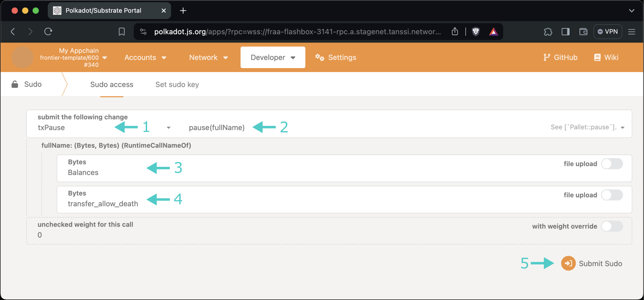The height and width of the screenshot is (300, 644).
Task: Switch to the Sudo access tab
Action: point(112,84)
